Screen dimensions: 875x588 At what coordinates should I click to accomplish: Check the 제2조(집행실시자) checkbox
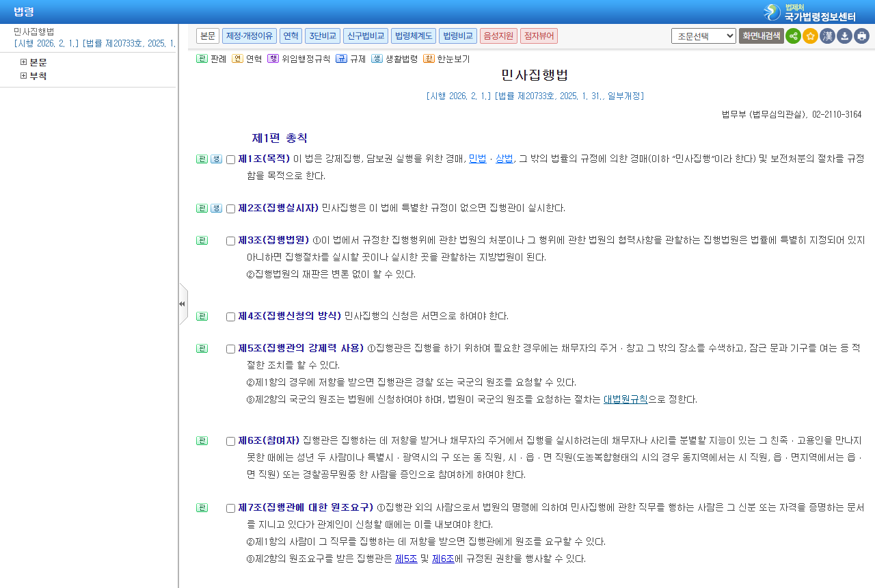click(230, 209)
